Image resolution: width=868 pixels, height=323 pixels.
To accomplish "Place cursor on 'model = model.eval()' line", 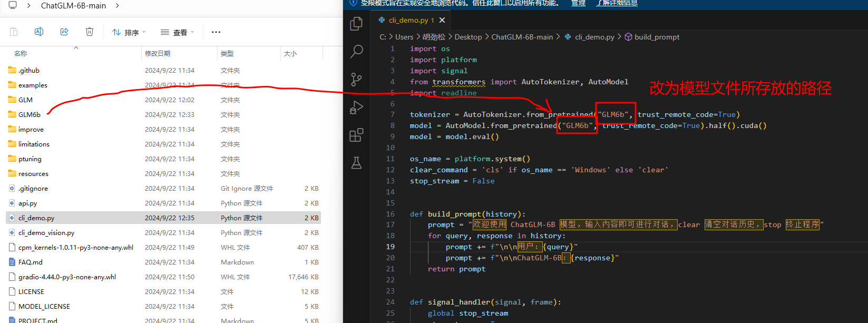I will click(454, 136).
